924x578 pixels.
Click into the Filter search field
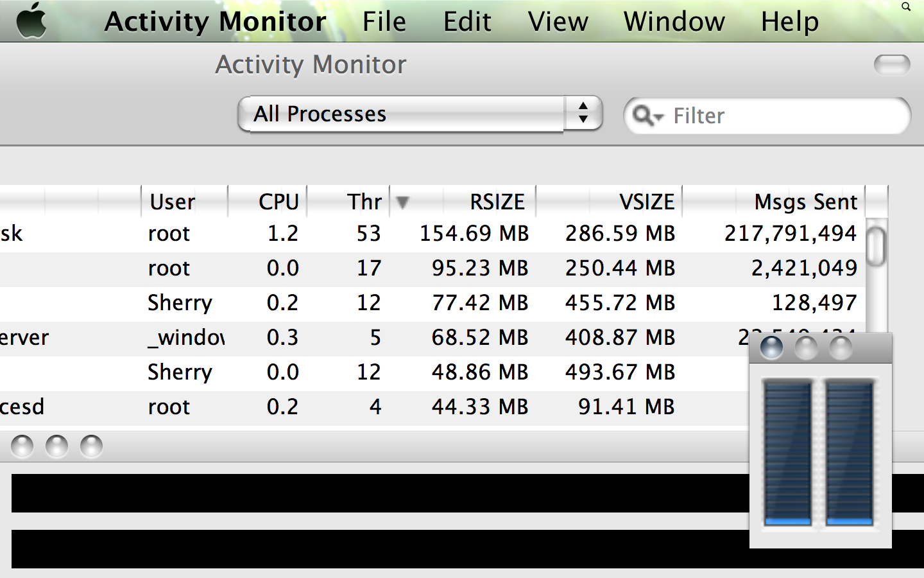(767, 116)
